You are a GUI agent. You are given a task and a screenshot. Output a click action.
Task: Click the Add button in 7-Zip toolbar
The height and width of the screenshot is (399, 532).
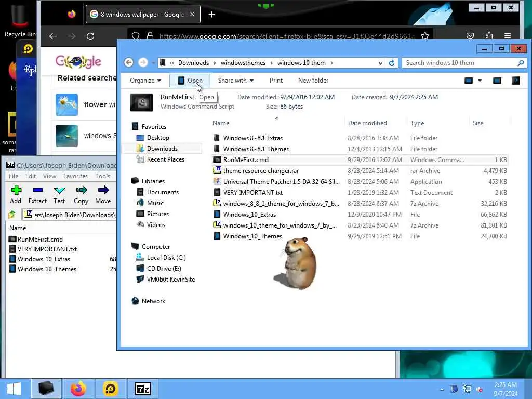coord(16,195)
